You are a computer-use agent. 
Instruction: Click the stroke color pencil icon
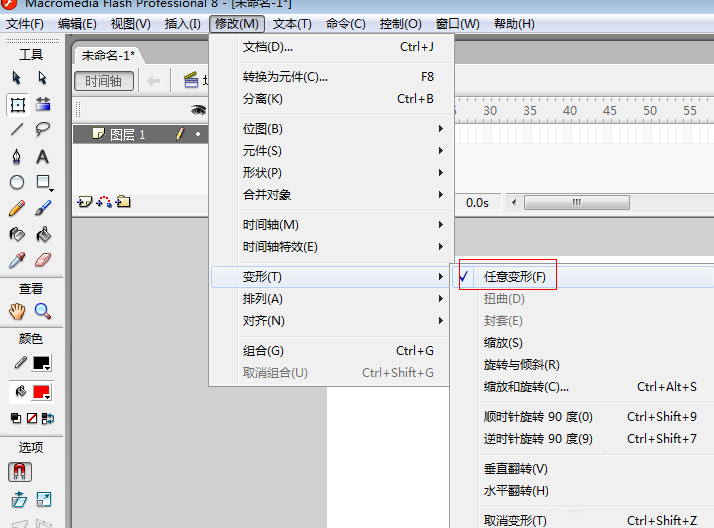point(20,362)
